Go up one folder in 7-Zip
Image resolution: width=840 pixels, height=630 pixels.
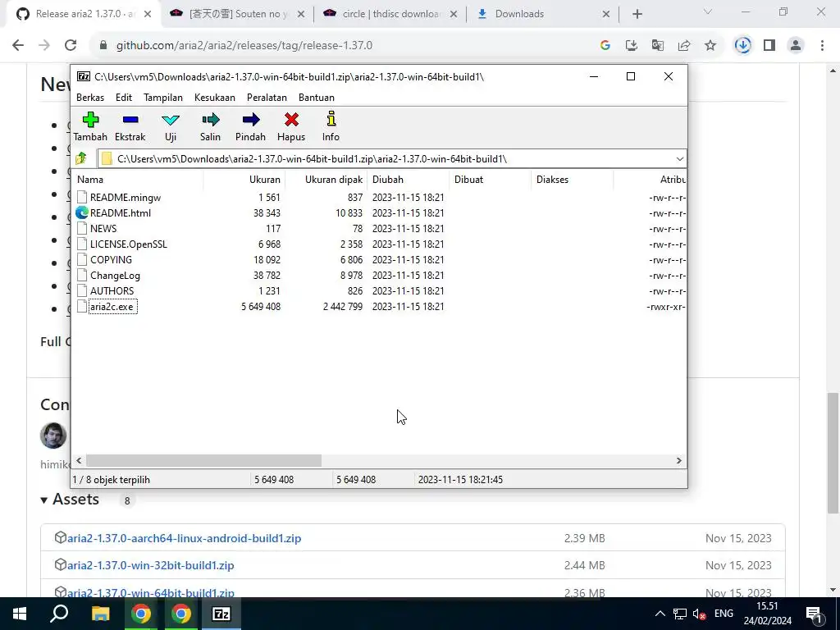pos(81,158)
